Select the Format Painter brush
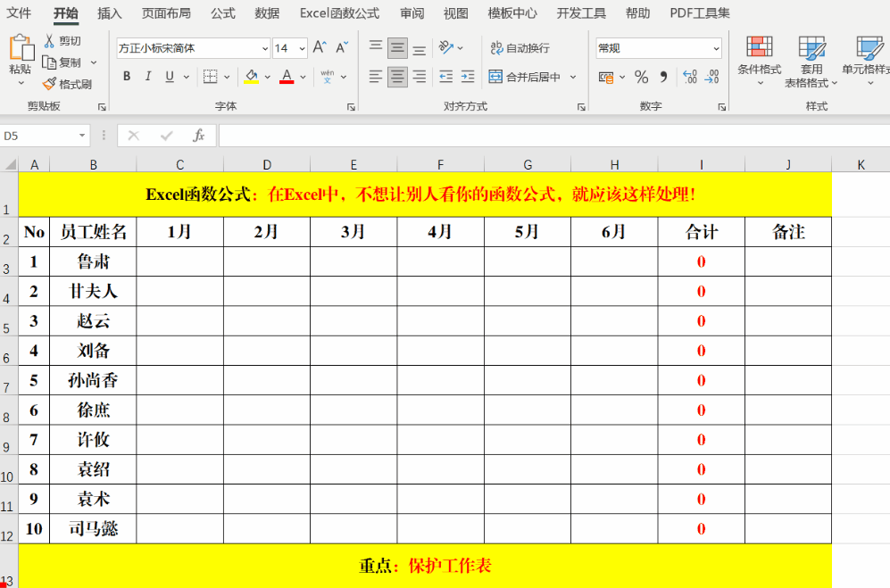The width and height of the screenshot is (890, 588). (x=49, y=84)
